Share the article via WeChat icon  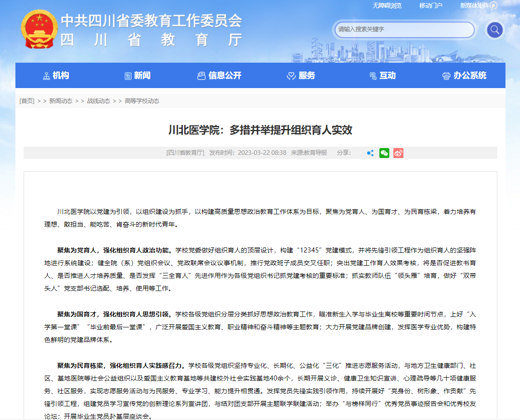coord(384,153)
